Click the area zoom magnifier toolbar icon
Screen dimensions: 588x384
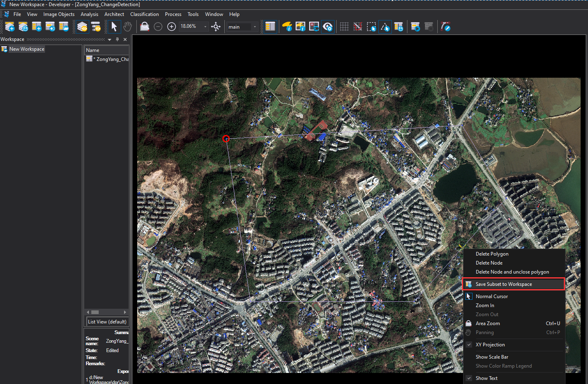coord(145,27)
